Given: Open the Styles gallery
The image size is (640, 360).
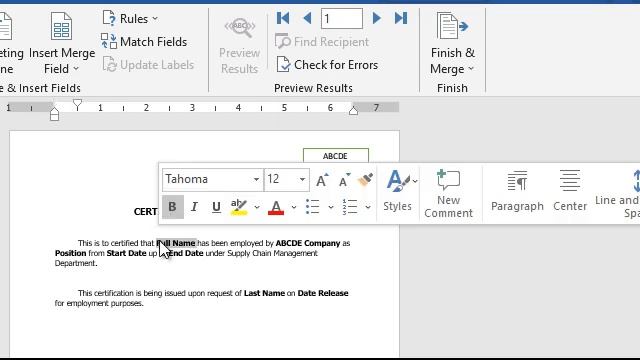Looking at the screenshot, I should (x=398, y=191).
